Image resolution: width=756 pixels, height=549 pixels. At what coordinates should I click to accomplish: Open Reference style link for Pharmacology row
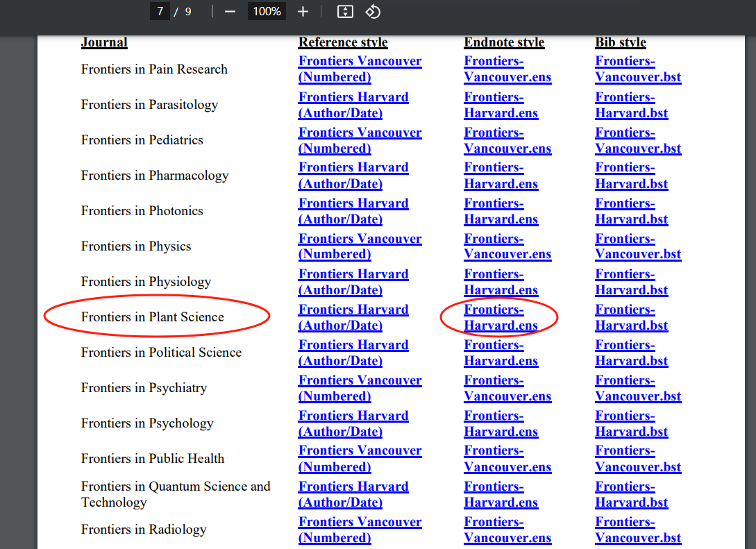point(353,176)
